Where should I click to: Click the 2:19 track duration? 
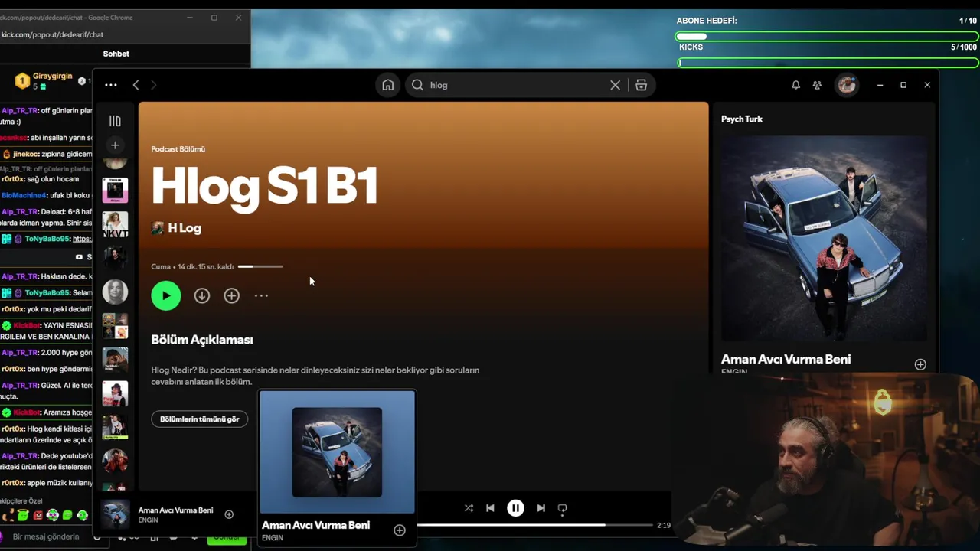coord(664,525)
